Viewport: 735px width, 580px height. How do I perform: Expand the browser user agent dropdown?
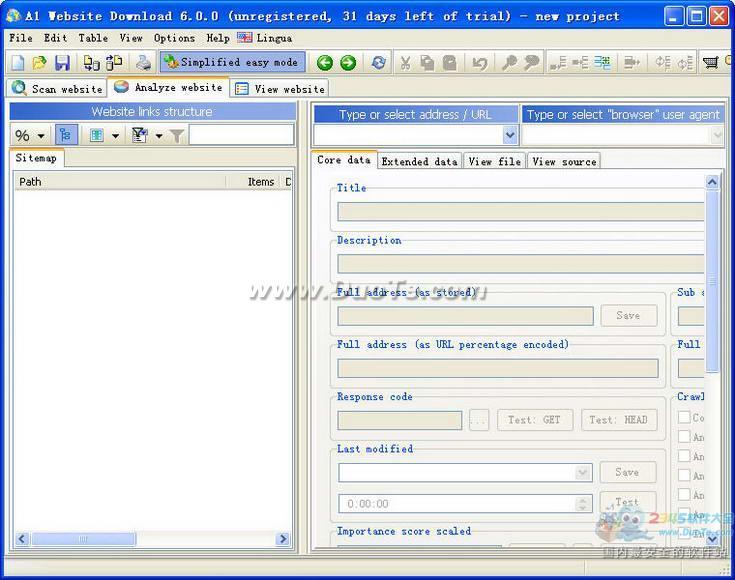717,136
